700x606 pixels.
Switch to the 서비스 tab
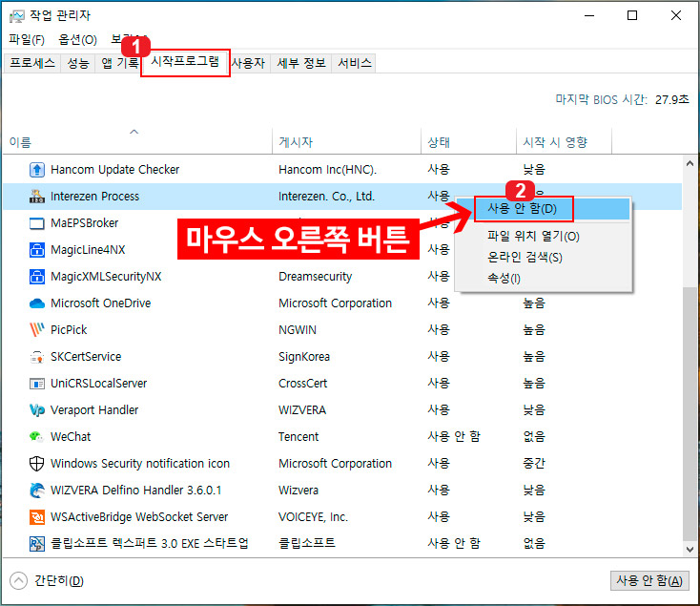pos(355,63)
